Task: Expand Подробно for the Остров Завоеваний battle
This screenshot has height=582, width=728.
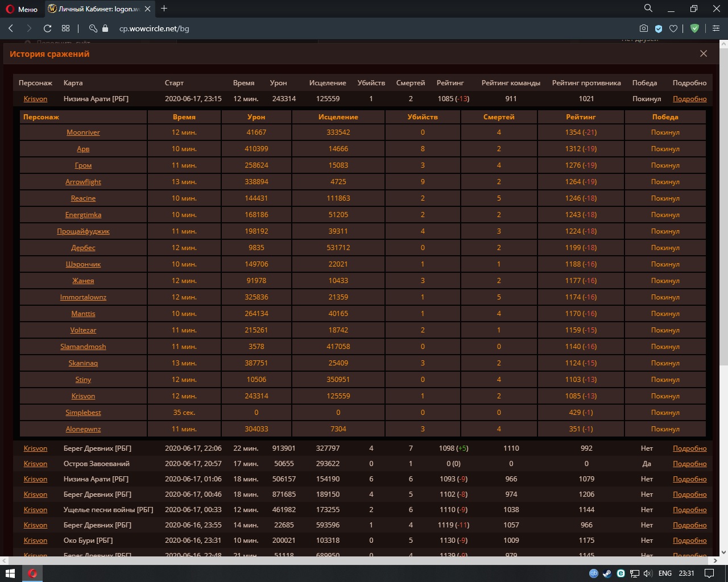Action: (689, 464)
